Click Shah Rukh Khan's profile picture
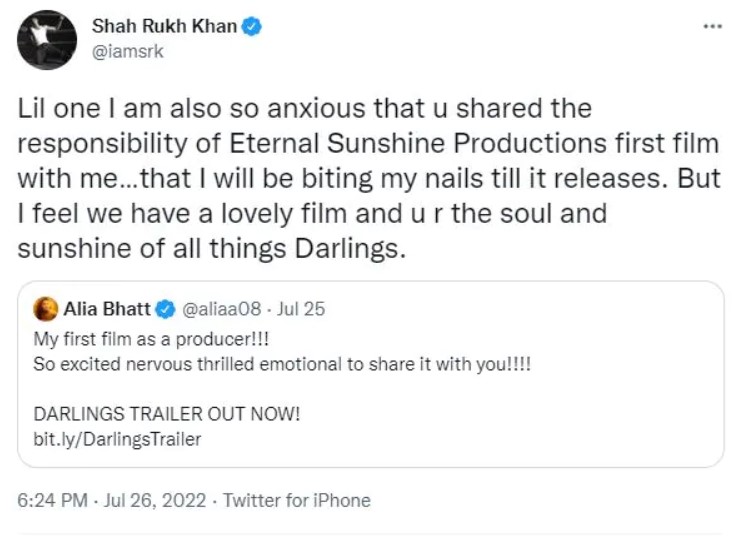735x547 pixels. click(47, 39)
